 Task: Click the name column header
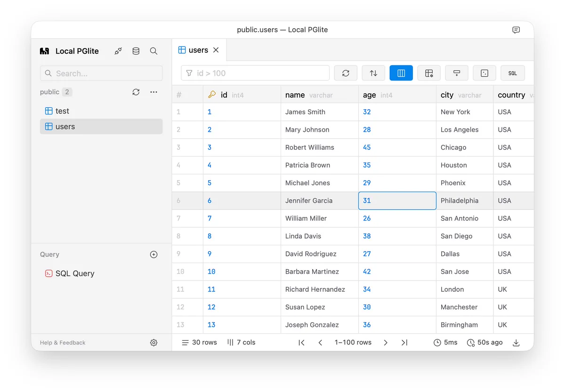320,95
